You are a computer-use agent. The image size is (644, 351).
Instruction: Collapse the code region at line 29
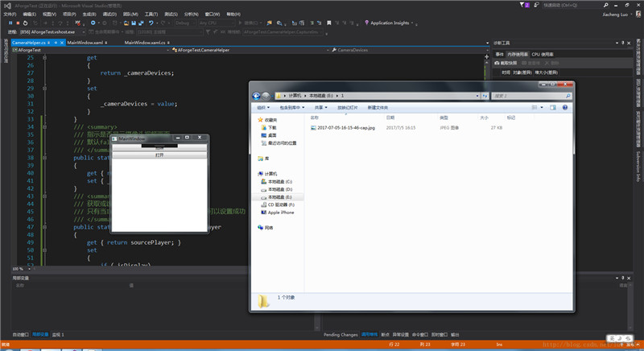(45, 89)
